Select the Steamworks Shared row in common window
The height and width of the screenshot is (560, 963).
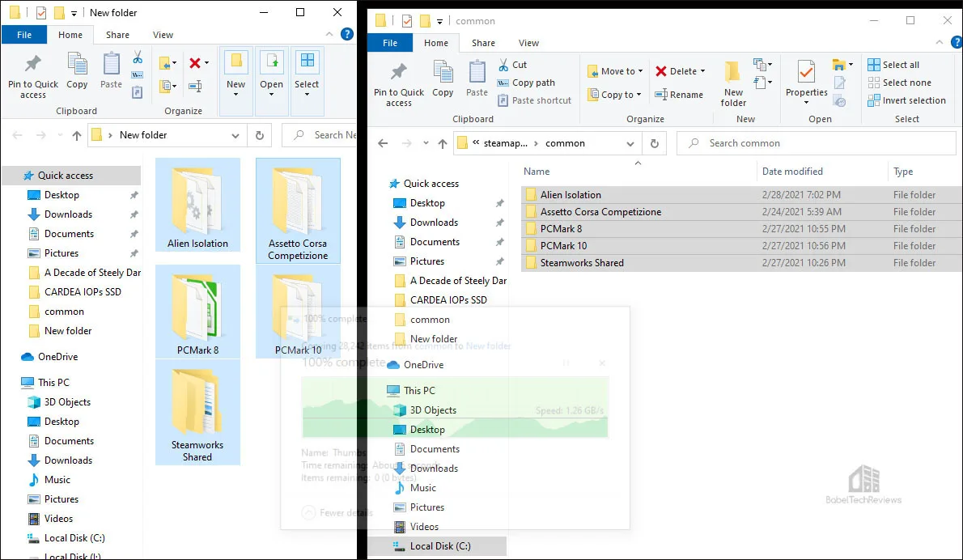742,263
